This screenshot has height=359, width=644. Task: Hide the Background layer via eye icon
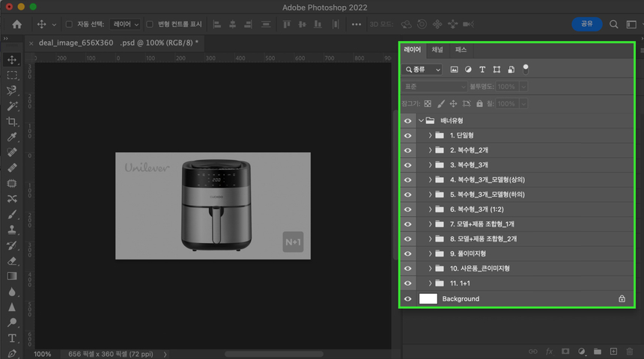[408, 298]
